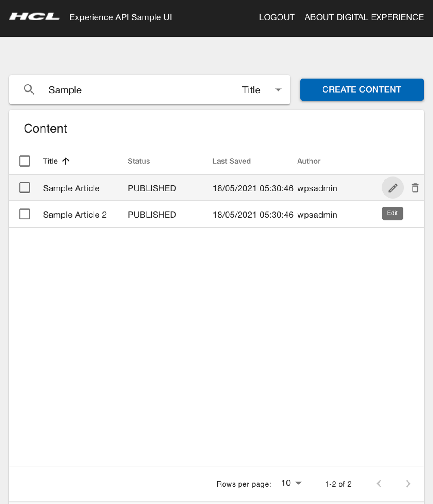The height and width of the screenshot is (504, 433).
Task: Click the search magnifier icon
Action: 29,89
